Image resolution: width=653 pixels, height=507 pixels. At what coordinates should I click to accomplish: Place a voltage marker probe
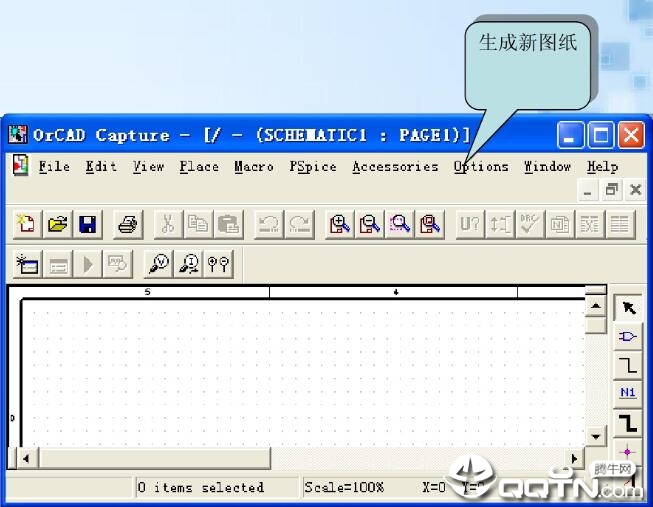(158, 264)
